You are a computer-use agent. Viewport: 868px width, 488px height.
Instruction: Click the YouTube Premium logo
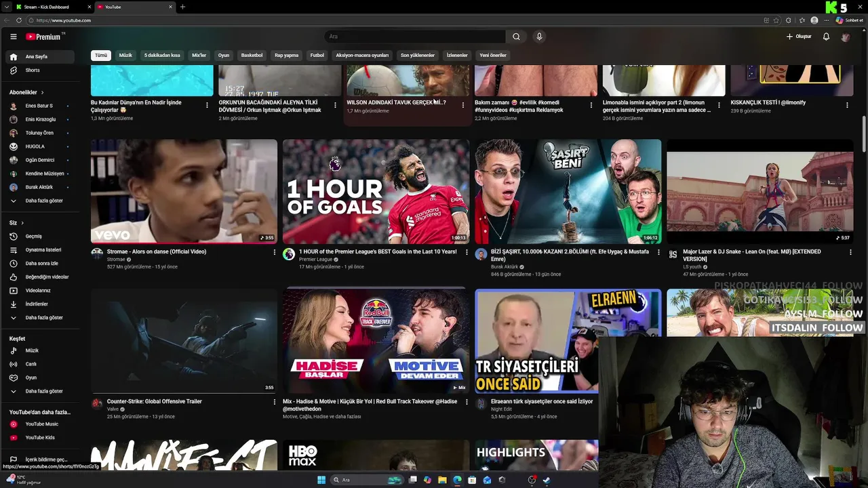(x=45, y=37)
